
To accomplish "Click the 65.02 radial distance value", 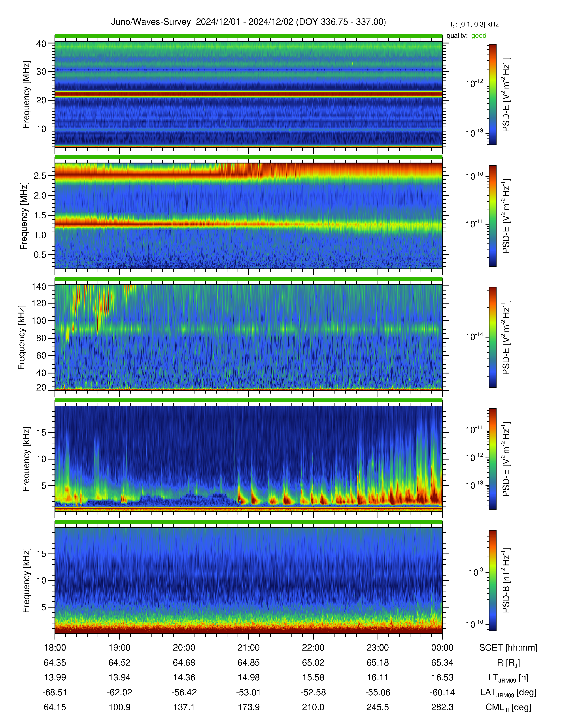I will click(x=313, y=663).
